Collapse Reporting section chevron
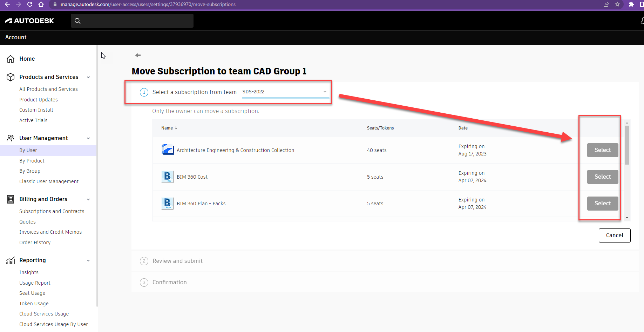 click(x=88, y=260)
